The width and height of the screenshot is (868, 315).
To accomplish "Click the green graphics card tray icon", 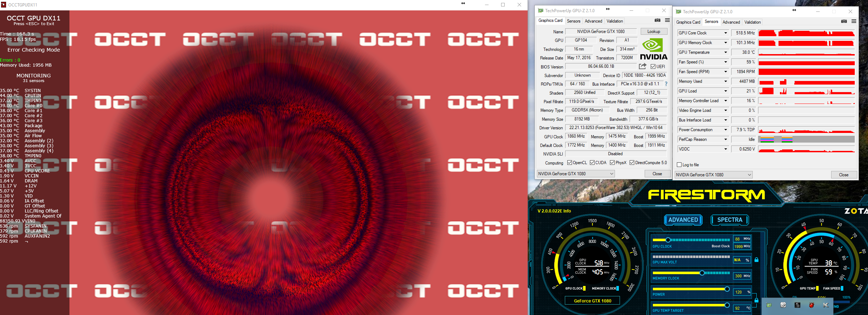I will pos(769,305).
